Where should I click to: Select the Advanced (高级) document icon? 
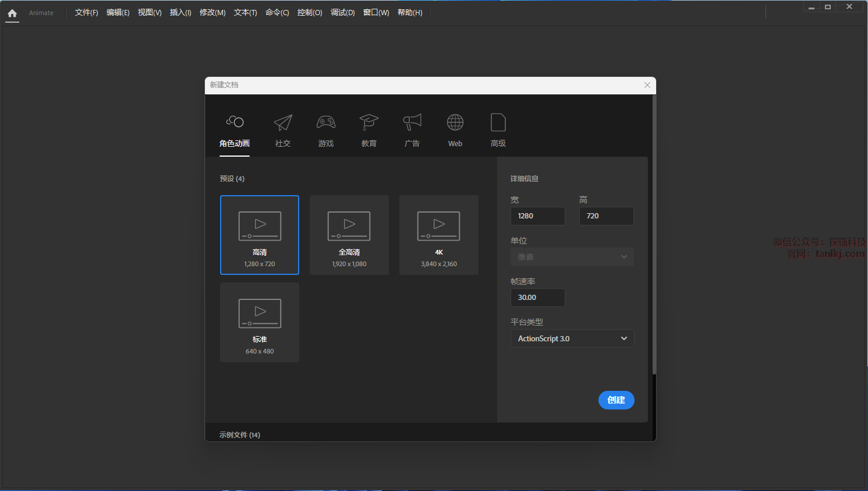pos(498,122)
